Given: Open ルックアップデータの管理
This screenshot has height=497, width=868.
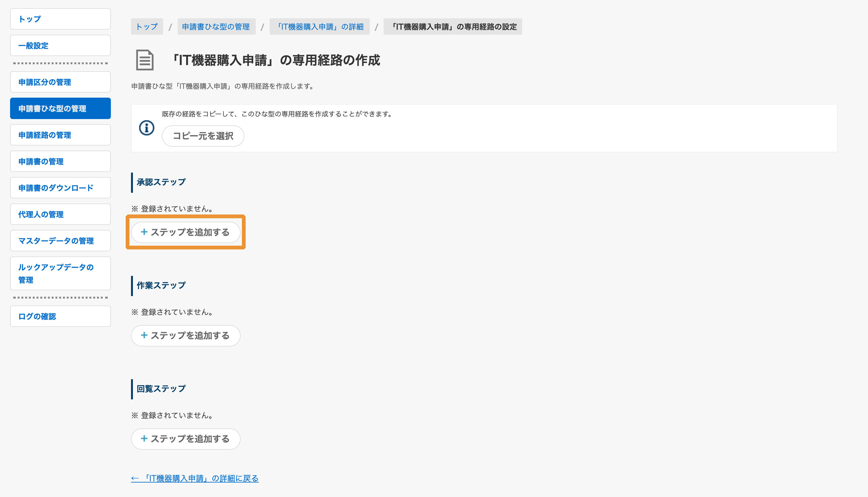Looking at the screenshot, I should point(60,273).
